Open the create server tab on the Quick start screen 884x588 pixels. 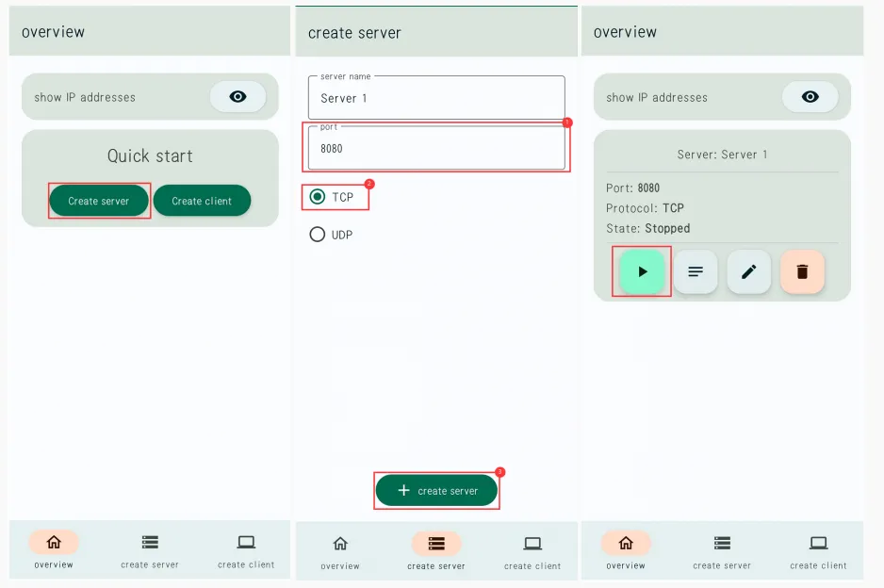(x=150, y=549)
